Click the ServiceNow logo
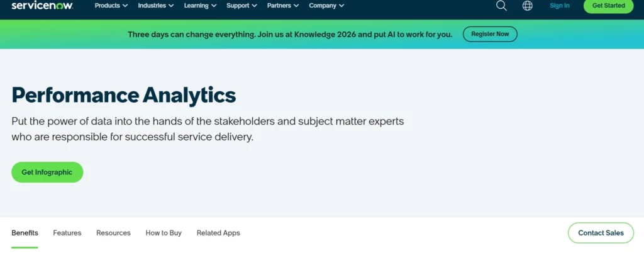 point(42,5)
